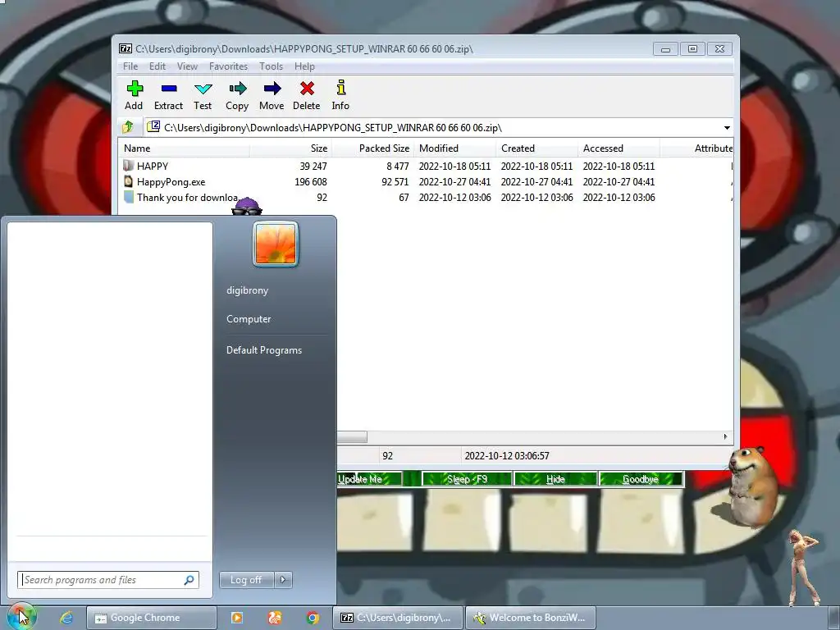
Task: Sort by the Created column header
Action: tap(536, 148)
